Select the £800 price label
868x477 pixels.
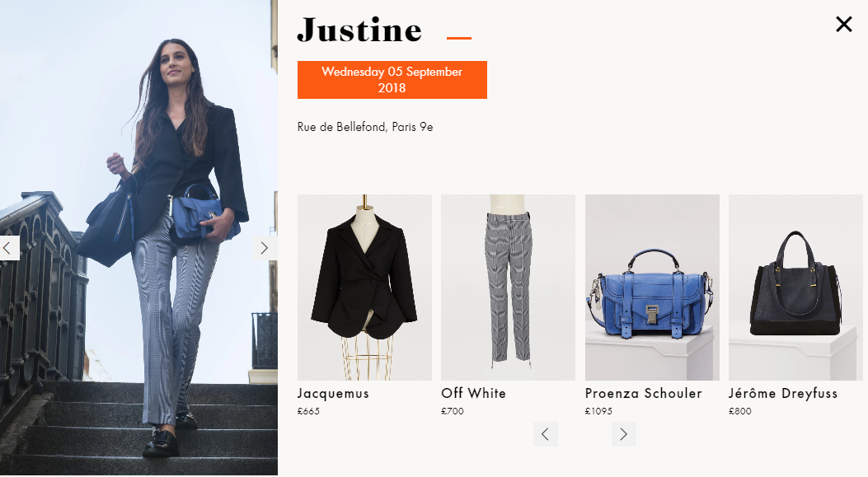[740, 411]
